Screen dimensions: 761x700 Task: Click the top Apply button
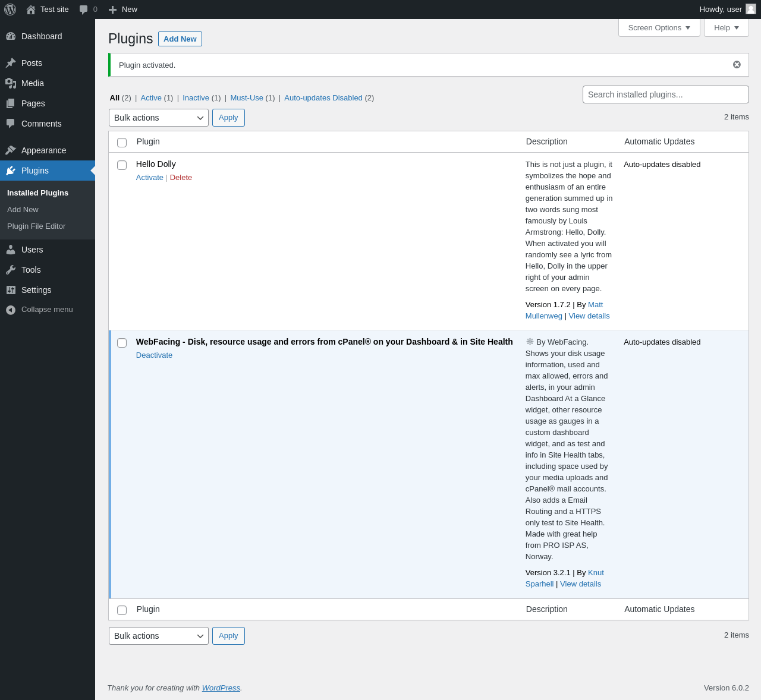pyautogui.click(x=228, y=118)
